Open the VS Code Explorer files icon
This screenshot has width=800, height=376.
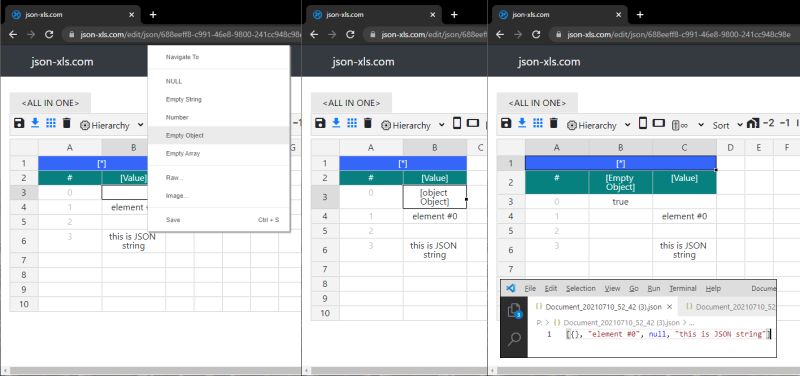click(x=514, y=310)
